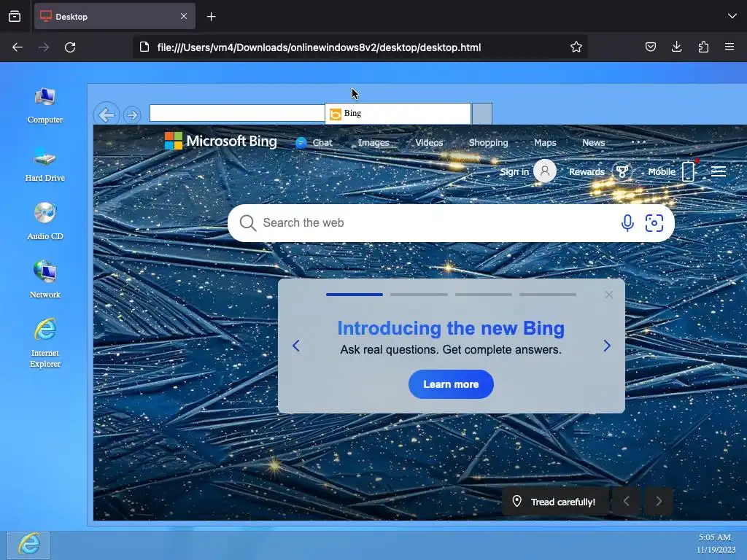Viewport: 747px width, 560px height.
Task: Click Sign in on Bing
Action: 514,171
